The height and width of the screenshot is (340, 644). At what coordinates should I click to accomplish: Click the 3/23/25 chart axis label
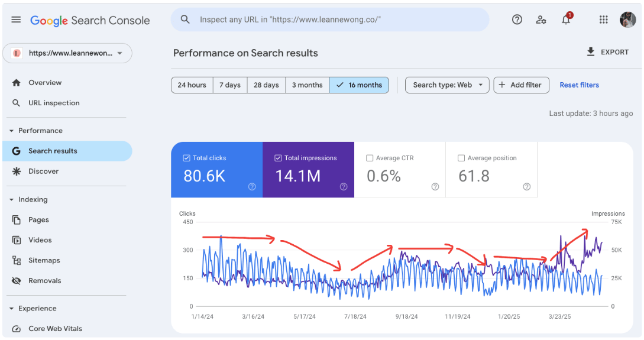pos(560,316)
